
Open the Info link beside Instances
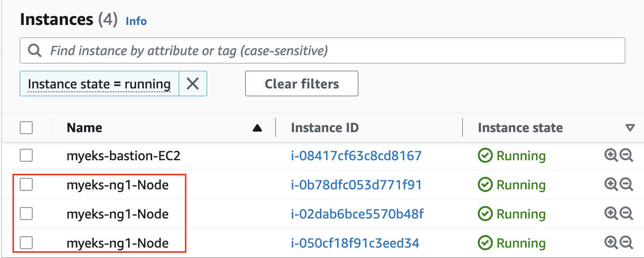tap(136, 21)
